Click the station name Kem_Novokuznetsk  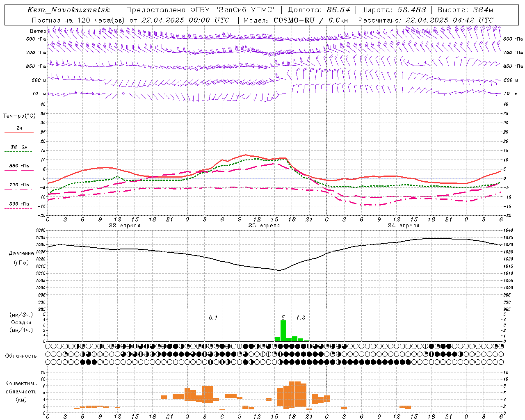[x=68, y=10]
